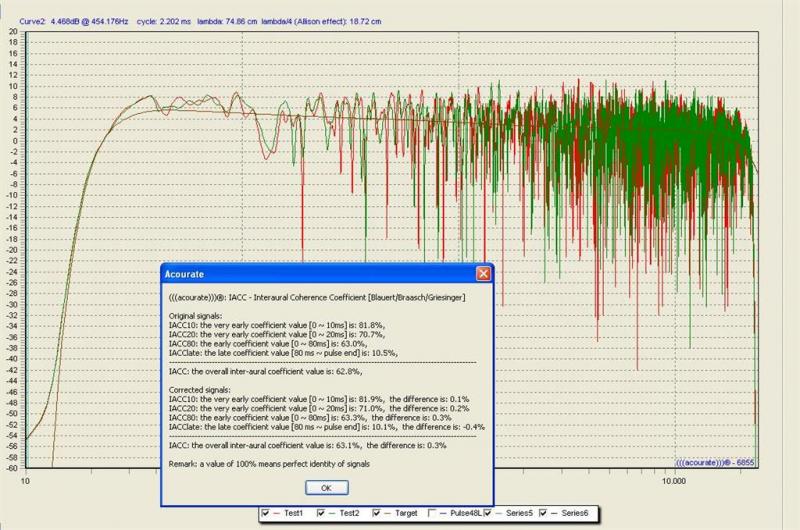
Task: Toggle Series6 curve visibility checkbox
Action: coord(544,513)
